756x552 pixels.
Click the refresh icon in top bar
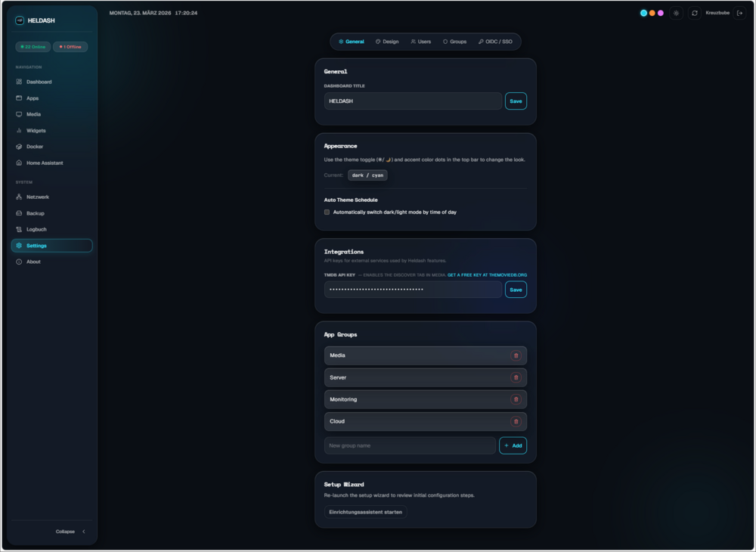(694, 13)
